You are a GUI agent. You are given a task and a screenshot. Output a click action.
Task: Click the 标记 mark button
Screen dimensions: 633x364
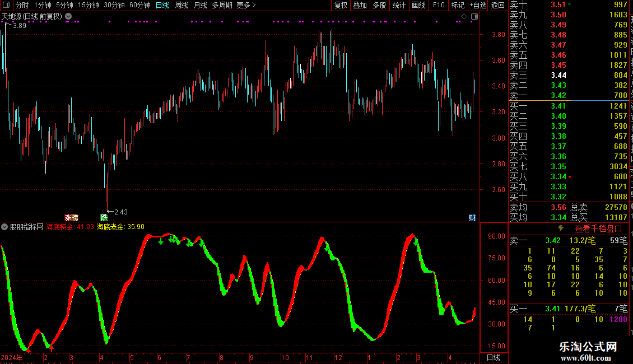pos(458,5)
